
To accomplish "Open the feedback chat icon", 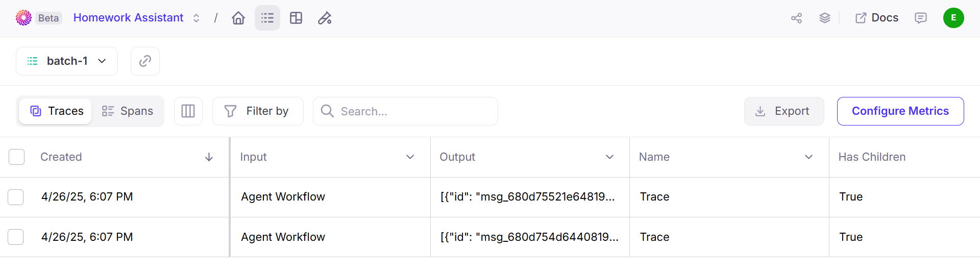I will click(921, 18).
